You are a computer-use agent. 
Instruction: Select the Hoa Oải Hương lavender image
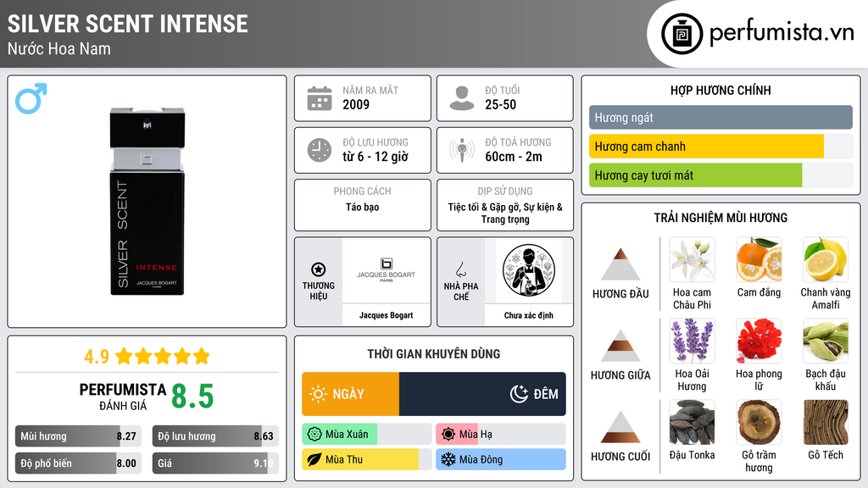click(692, 341)
